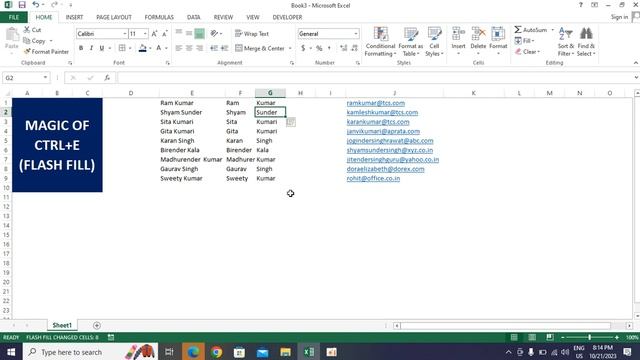This screenshot has height=360, width=640.
Task: Open the Borders button
Action: pos(122,48)
